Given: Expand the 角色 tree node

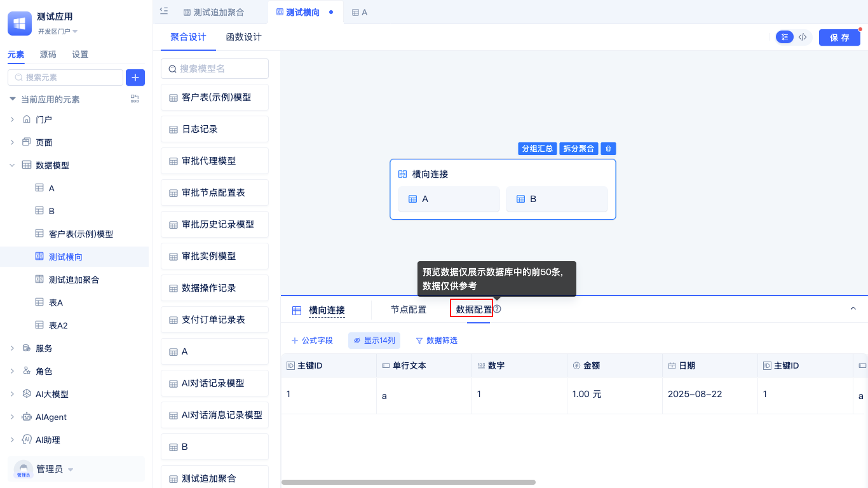Looking at the screenshot, I should click(x=12, y=371).
